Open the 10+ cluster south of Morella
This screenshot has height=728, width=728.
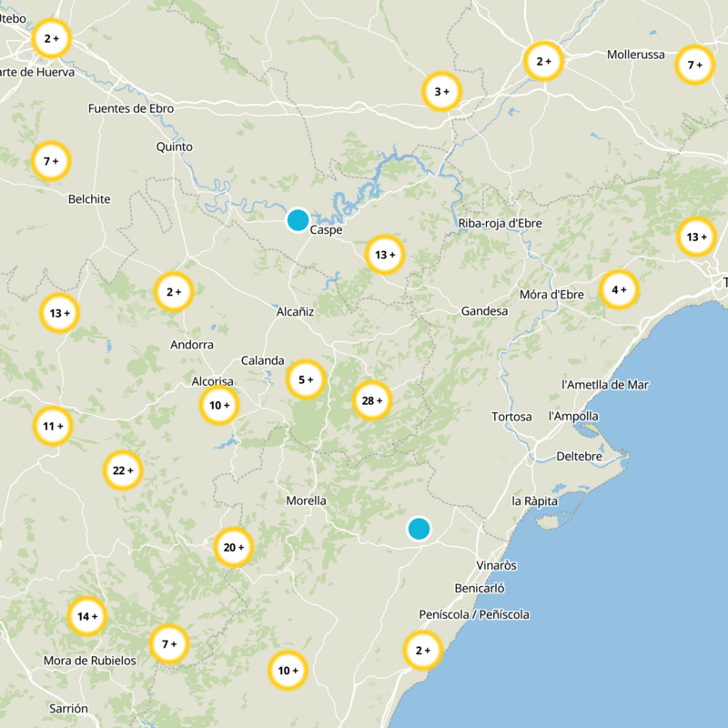(288, 671)
